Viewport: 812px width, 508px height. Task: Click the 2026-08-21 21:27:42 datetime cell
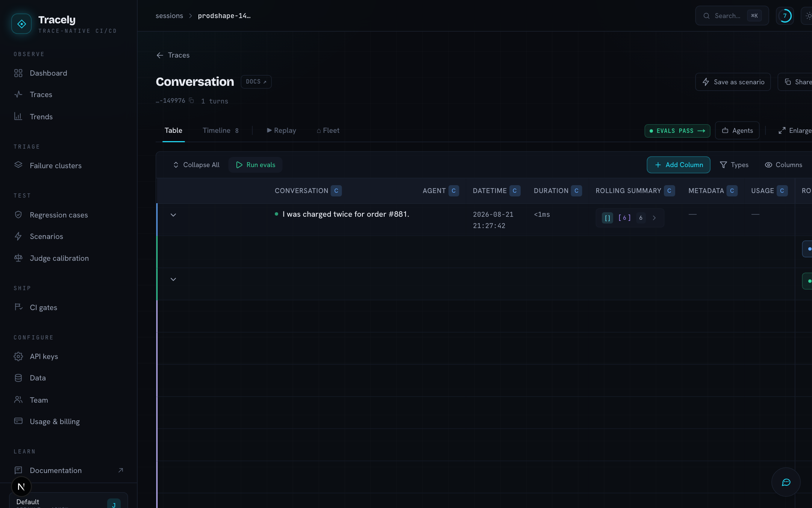click(493, 220)
